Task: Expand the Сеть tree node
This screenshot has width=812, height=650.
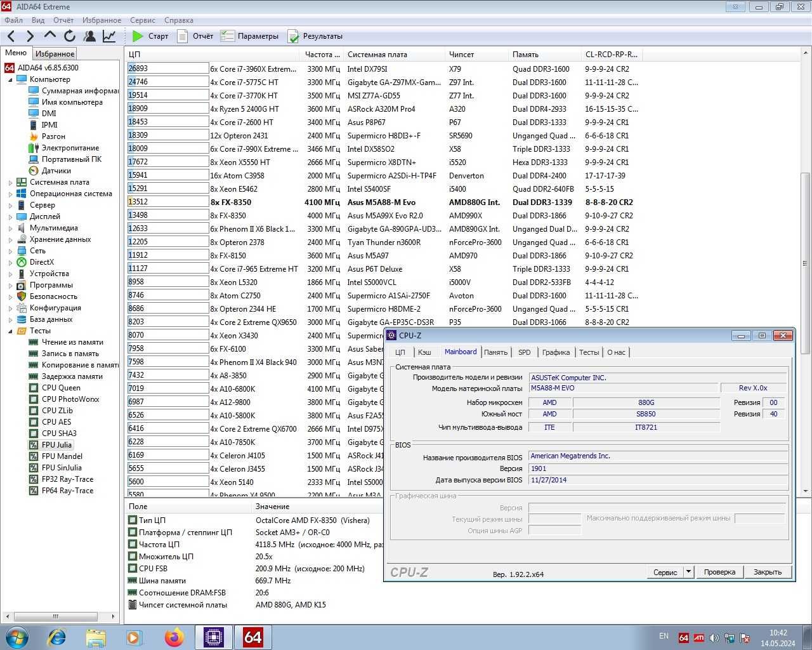Action: point(10,251)
